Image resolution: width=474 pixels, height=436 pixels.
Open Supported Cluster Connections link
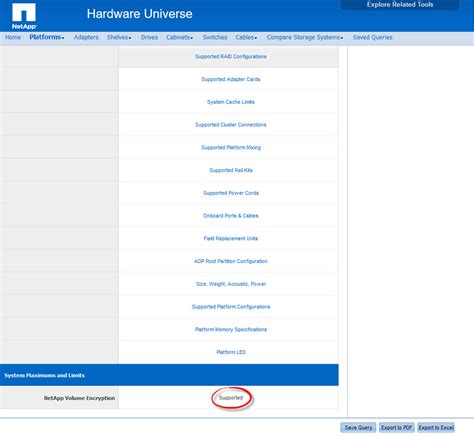point(231,125)
